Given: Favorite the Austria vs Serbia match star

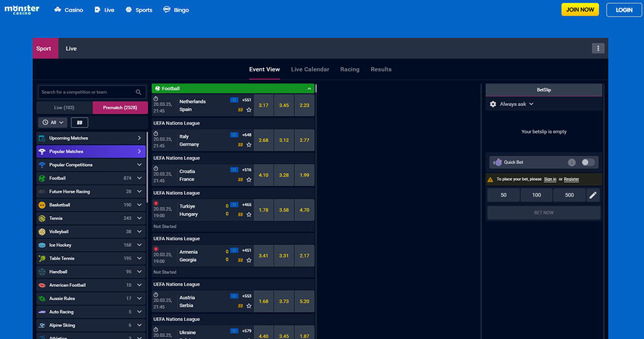Looking at the screenshot, I should pyautogui.click(x=249, y=306).
